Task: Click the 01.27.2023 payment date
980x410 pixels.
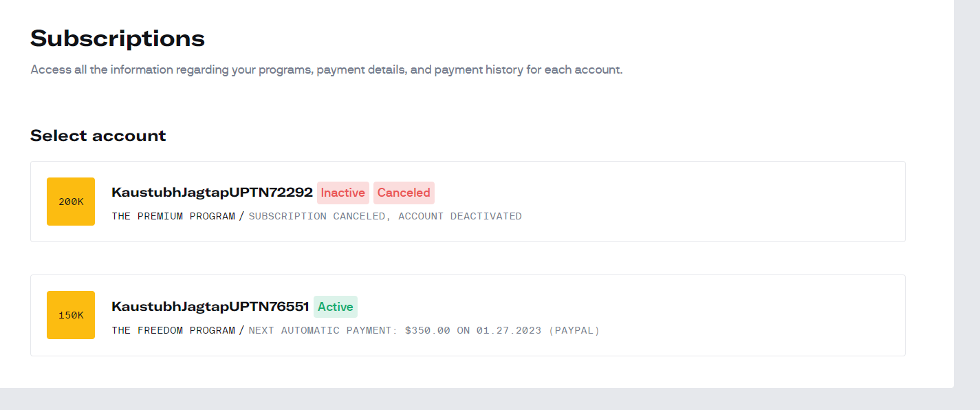Action: pos(508,330)
